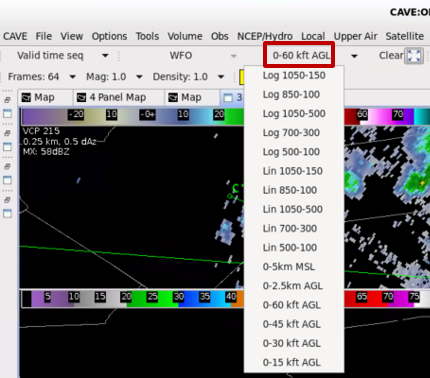Open the Volume menu

click(x=185, y=36)
